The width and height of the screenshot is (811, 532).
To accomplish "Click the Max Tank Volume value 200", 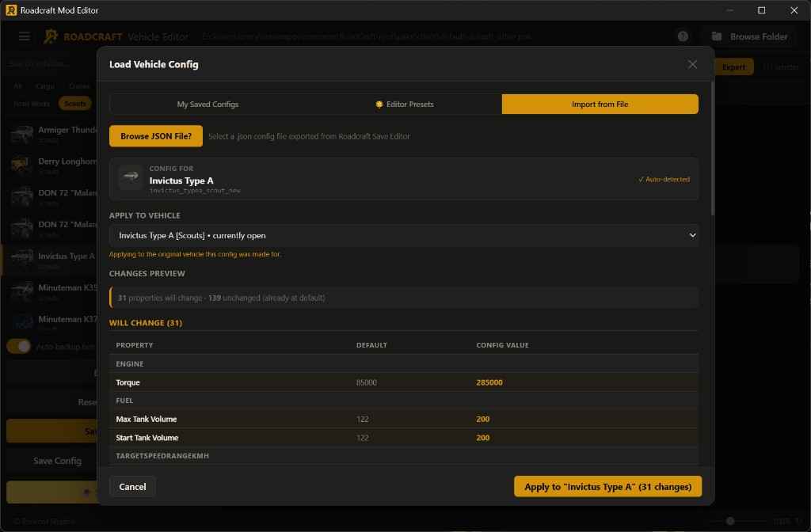I will [482, 420].
